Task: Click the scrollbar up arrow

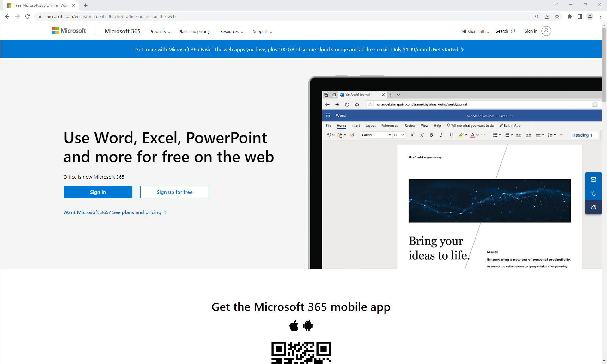Action: 604,25
